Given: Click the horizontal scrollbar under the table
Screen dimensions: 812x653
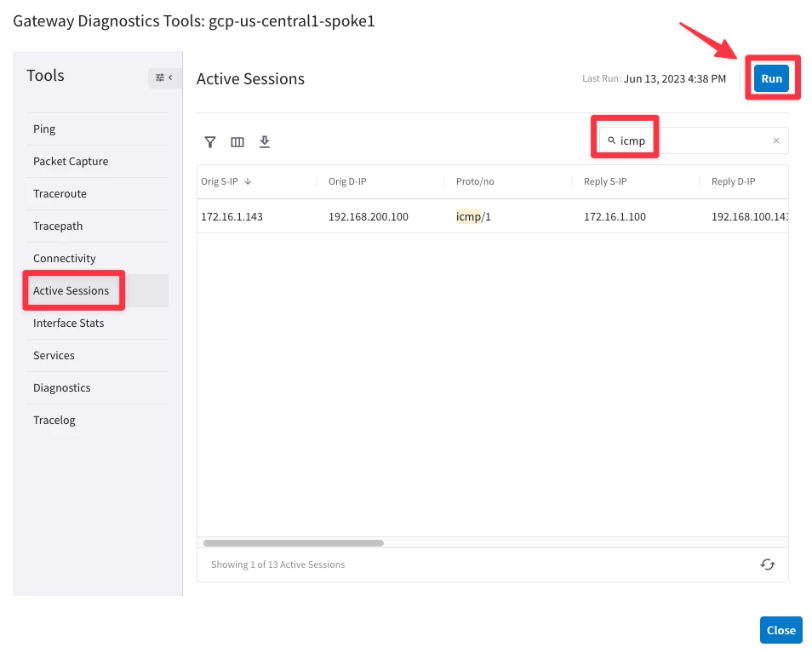Looking at the screenshot, I should tap(293, 543).
